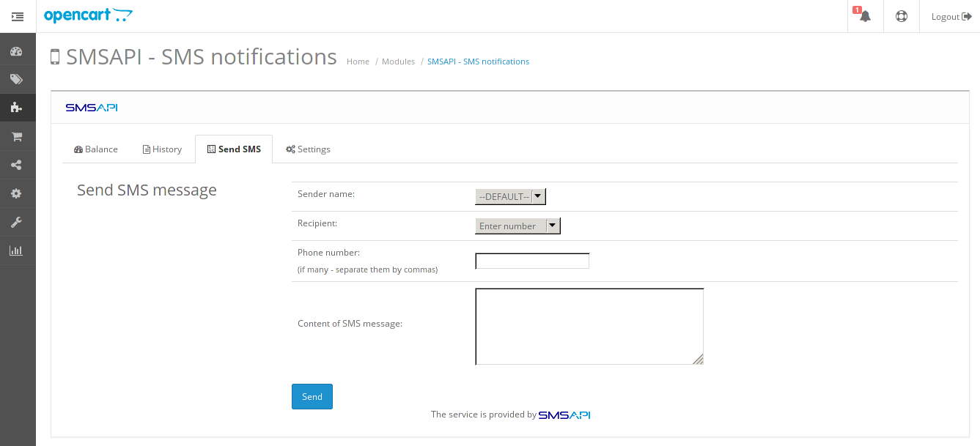Click the OpenCart logo in header

[x=88, y=15]
